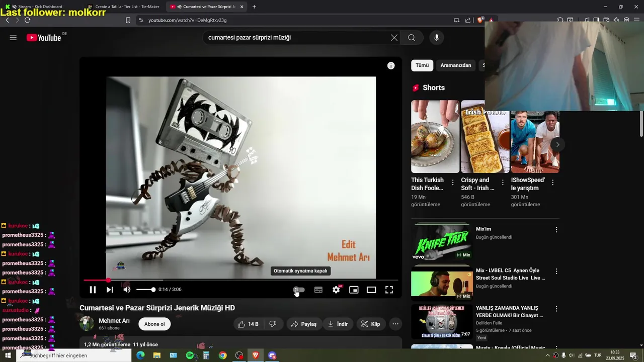Open the YouTube guide hamburger menu
This screenshot has width=644, height=362.
pyautogui.click(x=13, y=38)
